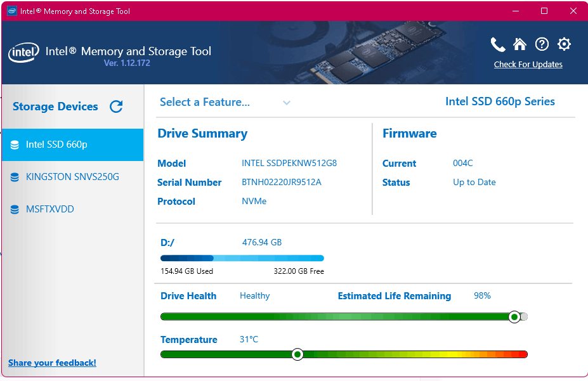Screen dimensions: 588x381
Task: Click the D:/ drive letter label
Action: pyautogui.click(x=167, y=243)
